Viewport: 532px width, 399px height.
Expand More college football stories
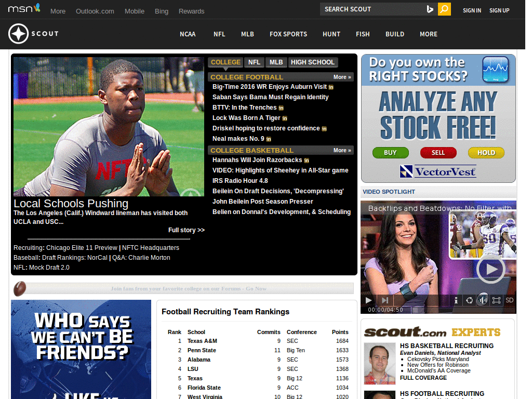pos(342,77)
